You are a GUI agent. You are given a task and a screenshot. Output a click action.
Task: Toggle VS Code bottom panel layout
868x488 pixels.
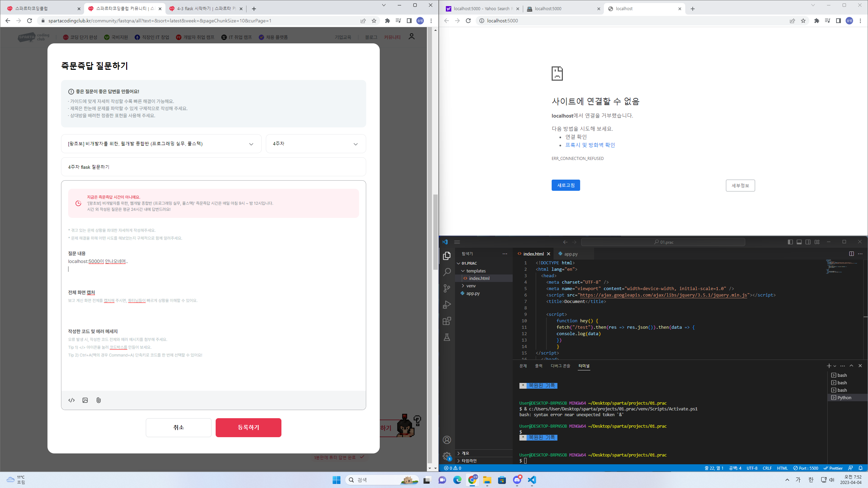[x=799, y=242]
